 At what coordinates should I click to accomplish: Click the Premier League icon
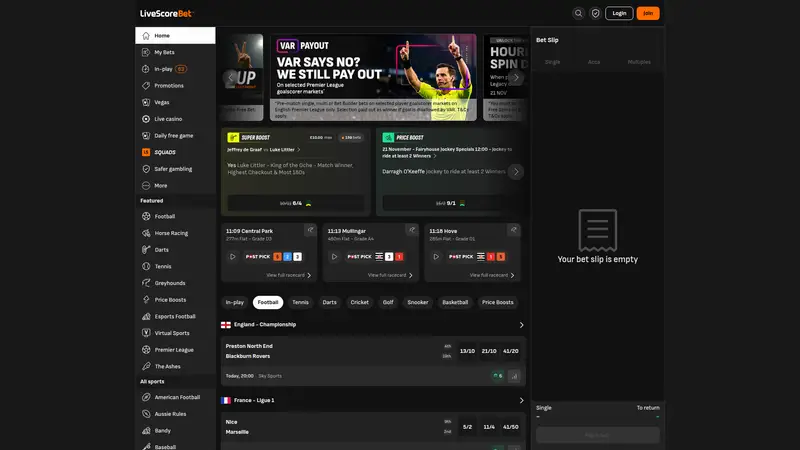146,349
